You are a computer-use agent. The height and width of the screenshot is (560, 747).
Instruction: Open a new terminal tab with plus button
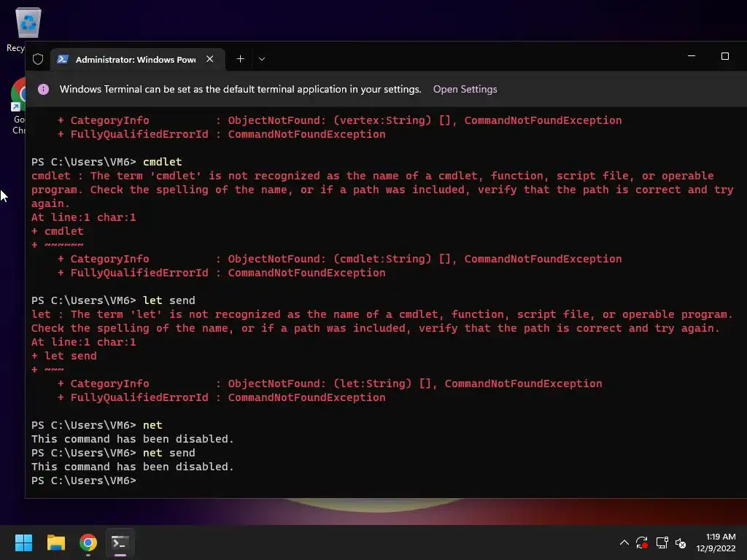tap(240, 59)
